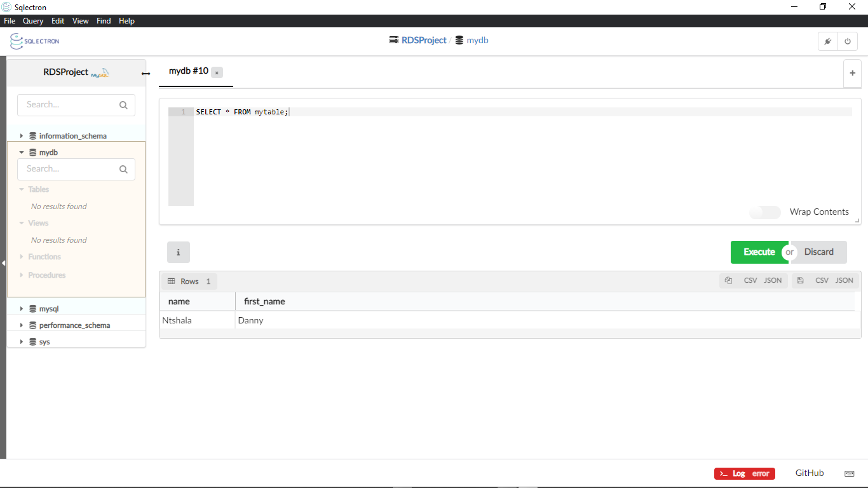Expand the performance_schema database
This screenshot has width=868, height=488.
click(22, 325)
